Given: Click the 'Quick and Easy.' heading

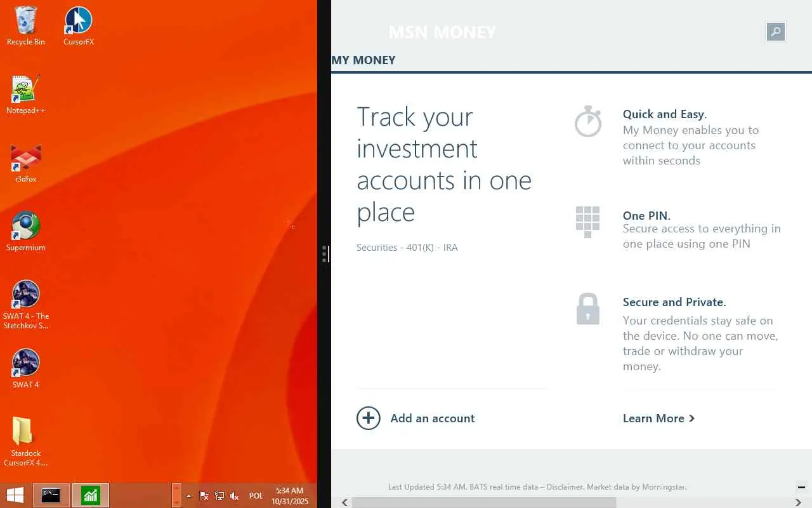Looking at the screenshot, I should [665, 114].
